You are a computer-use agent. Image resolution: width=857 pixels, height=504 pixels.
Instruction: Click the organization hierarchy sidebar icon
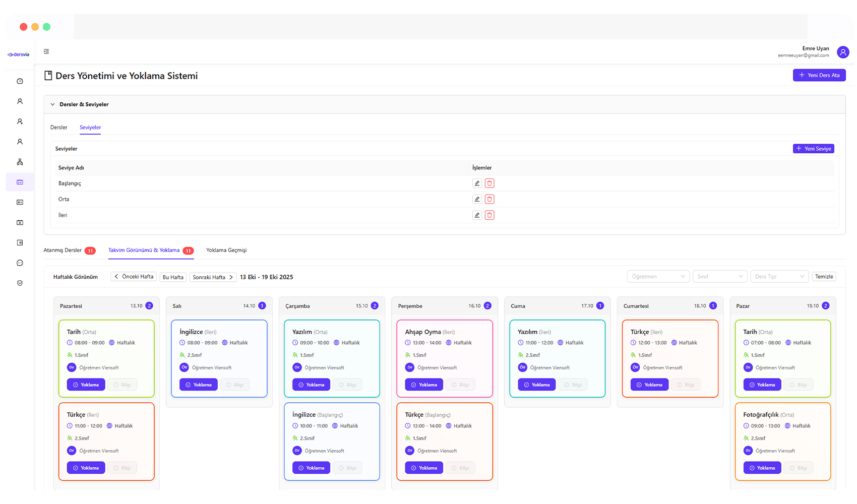click(x=20, y=162)
